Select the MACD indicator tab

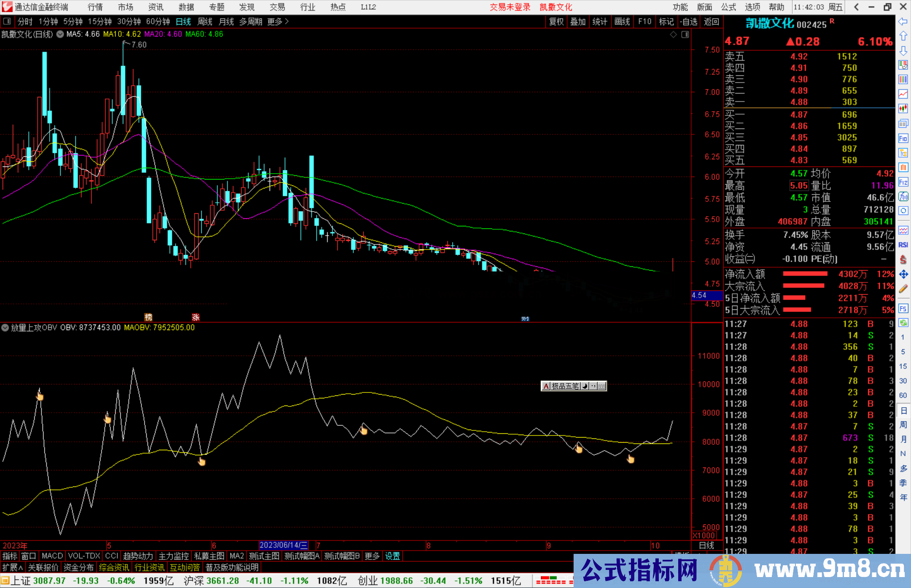click(52, 556)
